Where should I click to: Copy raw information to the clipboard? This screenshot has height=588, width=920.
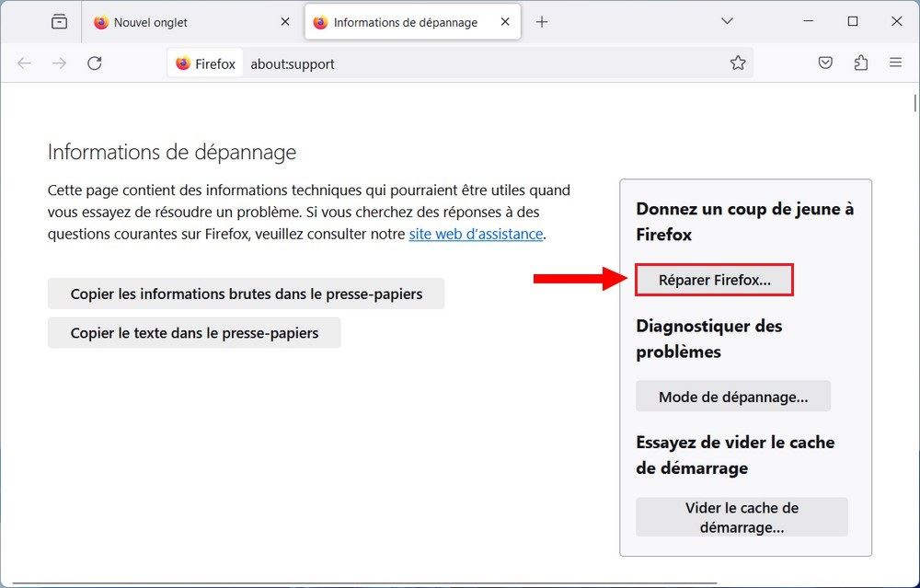245,294
